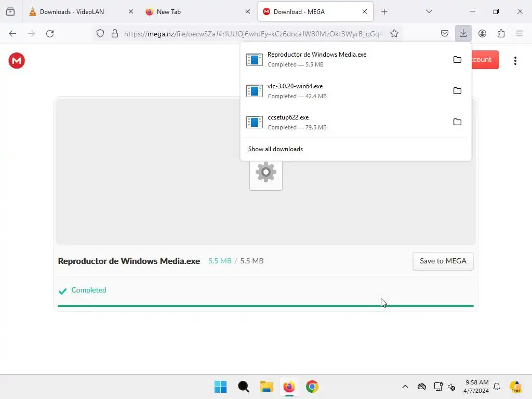Click the green download progress bar

tap(265, 305)
